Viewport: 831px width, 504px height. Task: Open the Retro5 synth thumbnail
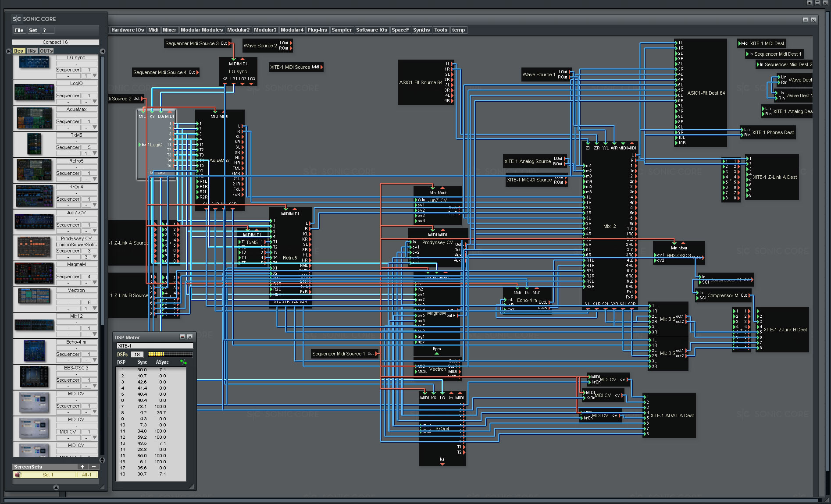(x=34, y=170)
